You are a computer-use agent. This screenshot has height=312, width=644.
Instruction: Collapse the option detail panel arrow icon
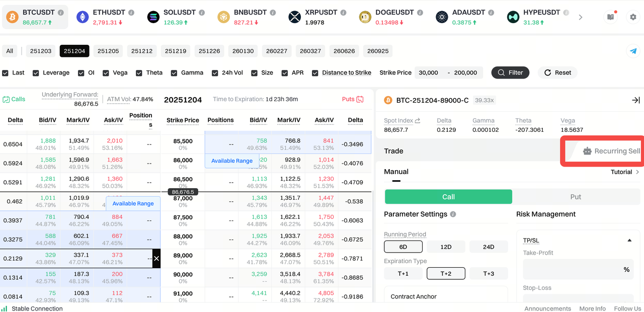(635, 100)
